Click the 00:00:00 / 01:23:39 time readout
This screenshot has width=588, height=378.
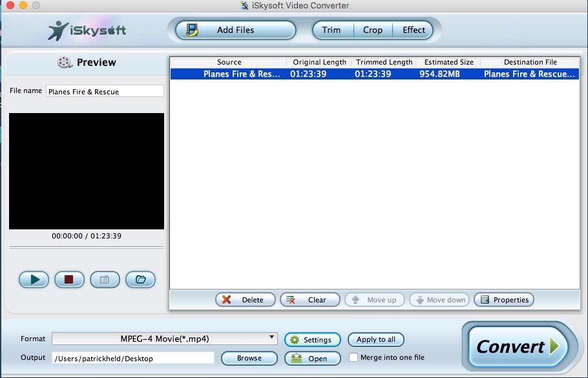point(87,236)
